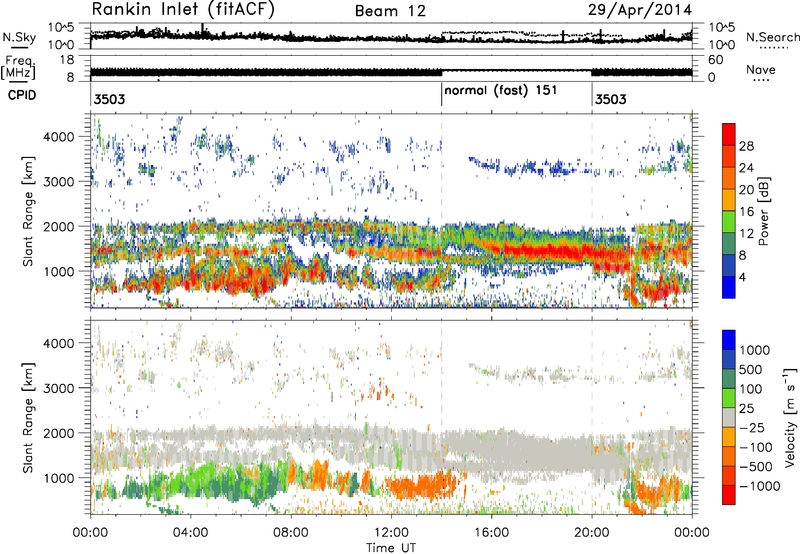Click the 'Power [dB]' colorbar title
The image size is (800, 554).
pos(763,211)
